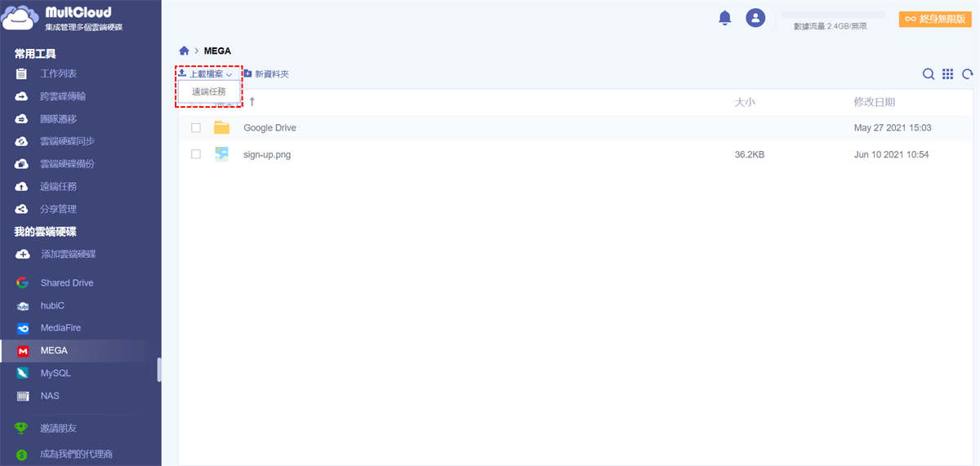The height and width of the screenshot is (466, 980).
Task: Tick the sign-up.png row checkbox
Action: point(196,154)
